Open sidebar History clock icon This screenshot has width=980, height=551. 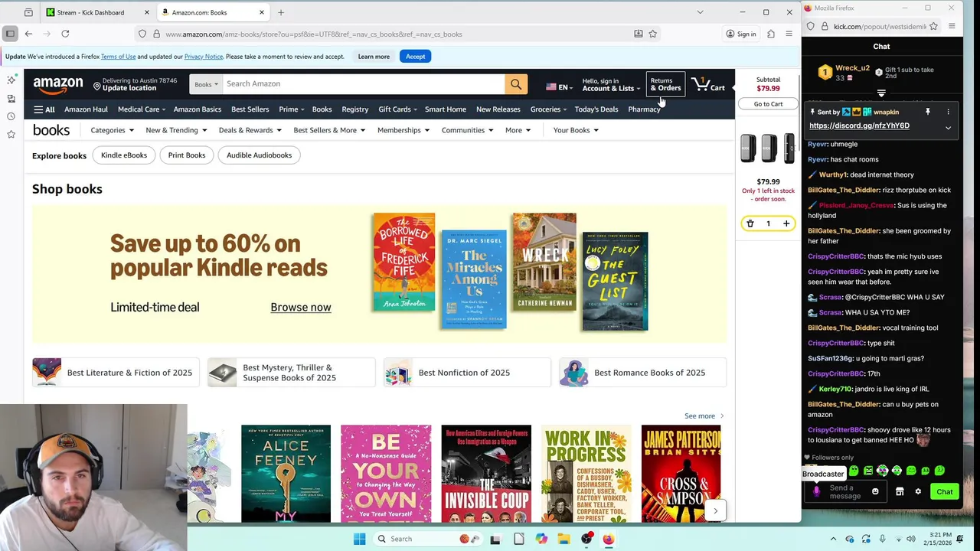[11, 116]
